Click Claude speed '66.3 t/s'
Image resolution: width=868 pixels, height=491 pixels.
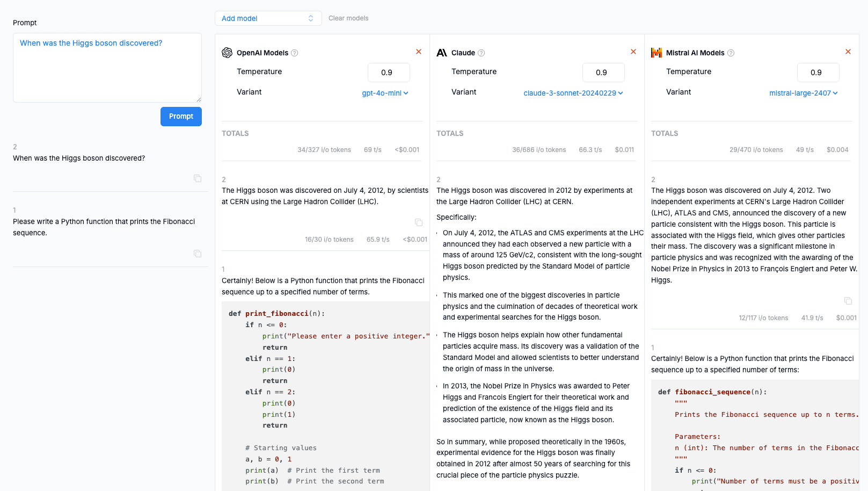590,150
